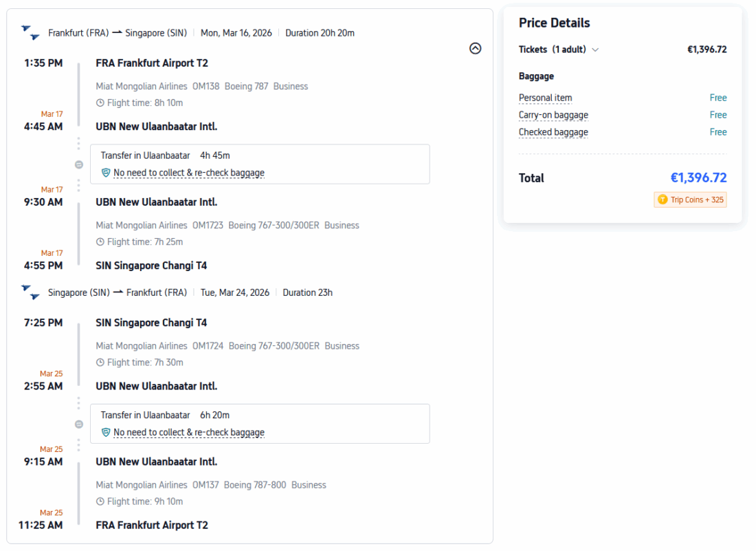Click clock icon beside Flight time 9h 10m

(x=100, y=501)
